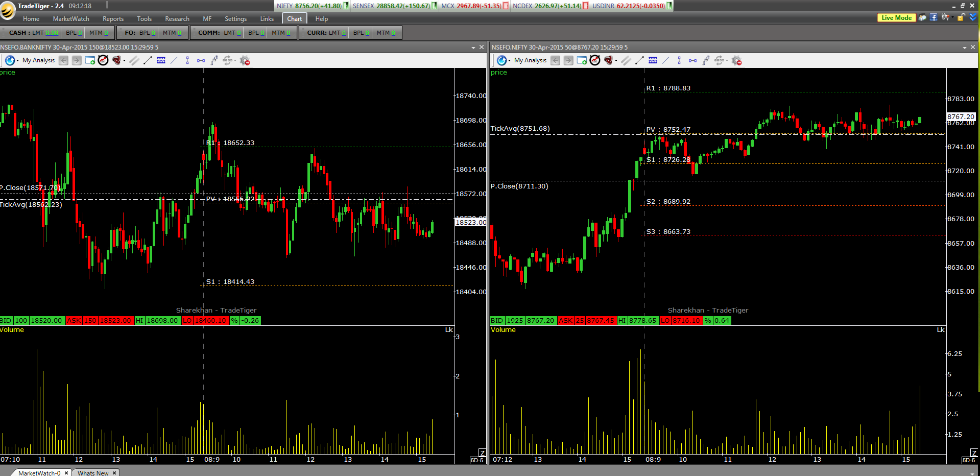Image resolution: width=980 pixels, height=476 pixels.
Task: Click the USDINR ticker in top bar
Action: coord(629,6)
